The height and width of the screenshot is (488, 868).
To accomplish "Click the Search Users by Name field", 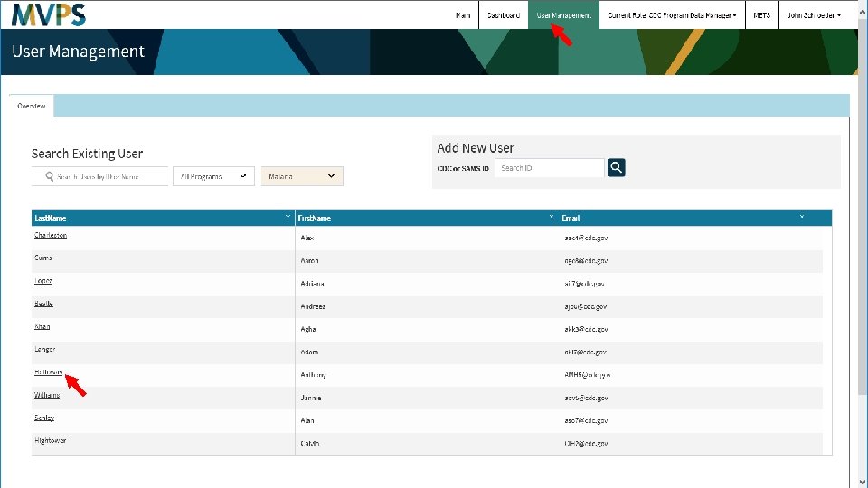I will [99, 176].
